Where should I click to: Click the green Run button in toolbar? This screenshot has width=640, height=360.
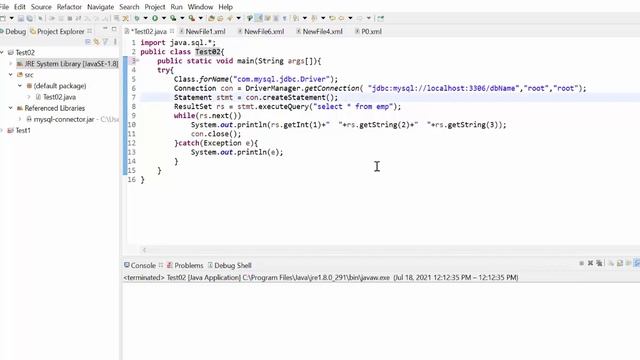pyautogui.click(x=155, y=18)
